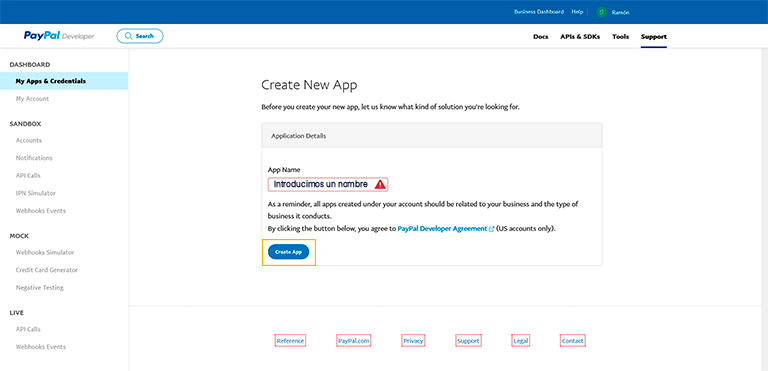Click the Application Details panel header
The height and width of the screenshot is (371, 768).
pos(432,136)
